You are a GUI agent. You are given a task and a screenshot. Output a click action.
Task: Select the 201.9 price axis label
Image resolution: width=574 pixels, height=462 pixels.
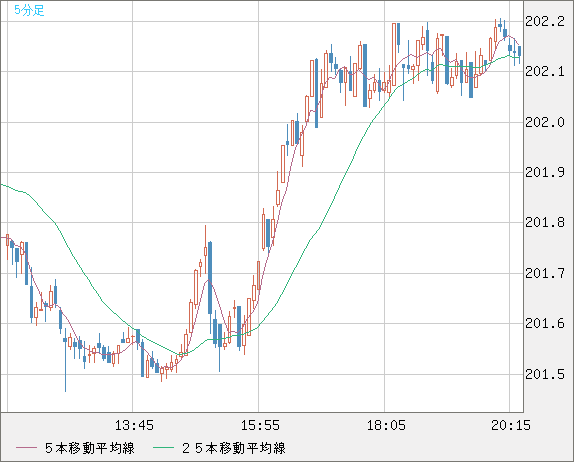tap(545, 172)
